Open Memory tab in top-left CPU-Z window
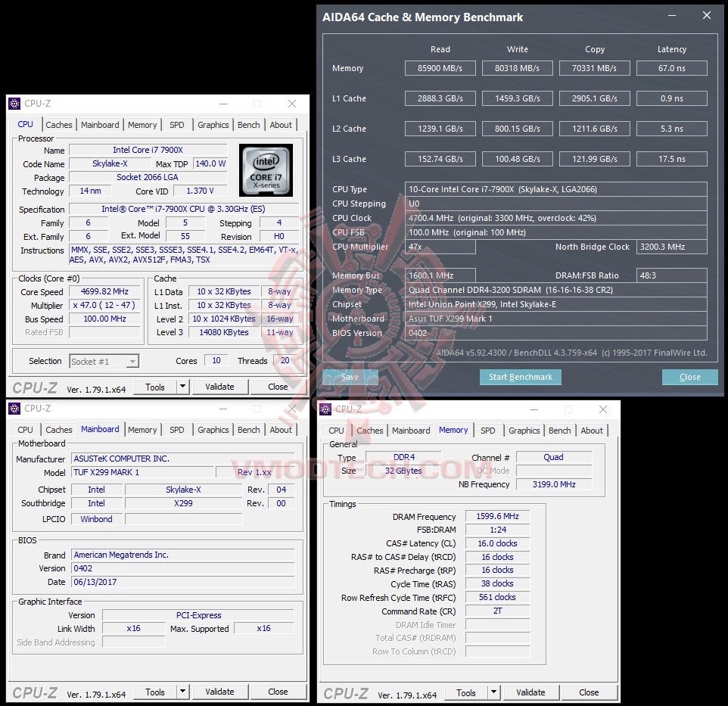728x706 pixels. [142, 125]
